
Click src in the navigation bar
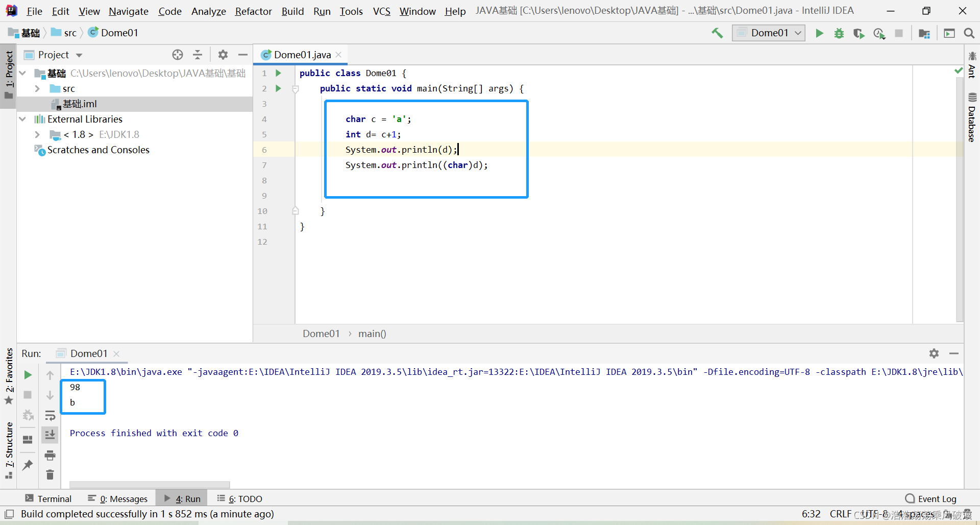64,33
